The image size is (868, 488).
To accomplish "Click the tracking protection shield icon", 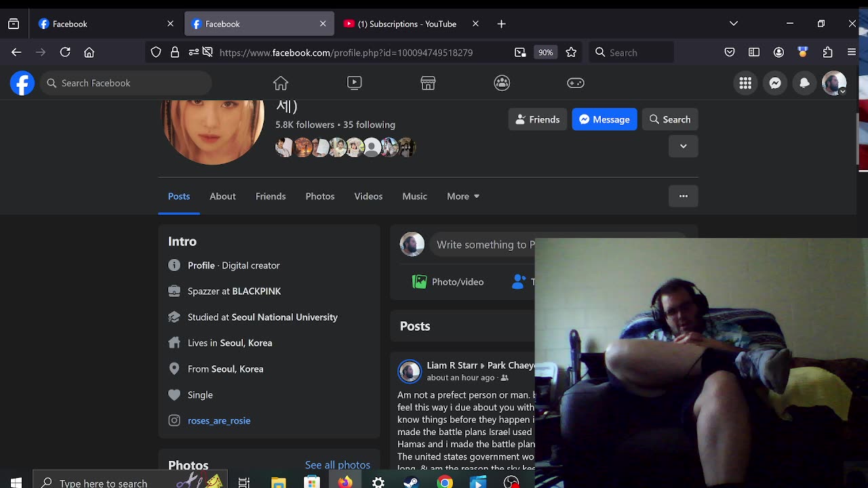I will [156, 52].
